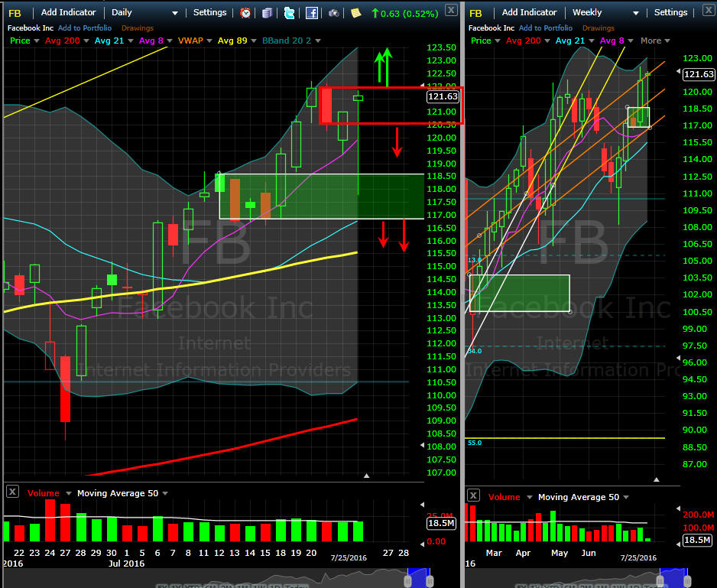Expand Avg 8 dropdown arrow in Daily chart
Screen dimensions: 717x588
pos(169,41)
